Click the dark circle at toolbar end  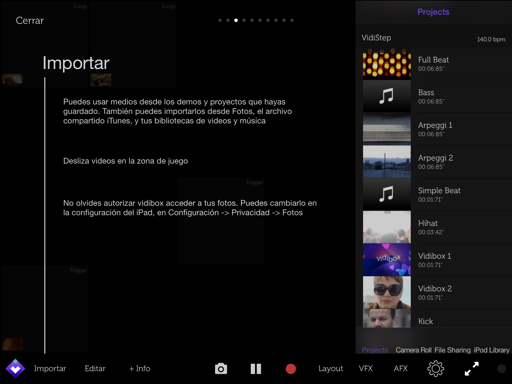501,369
